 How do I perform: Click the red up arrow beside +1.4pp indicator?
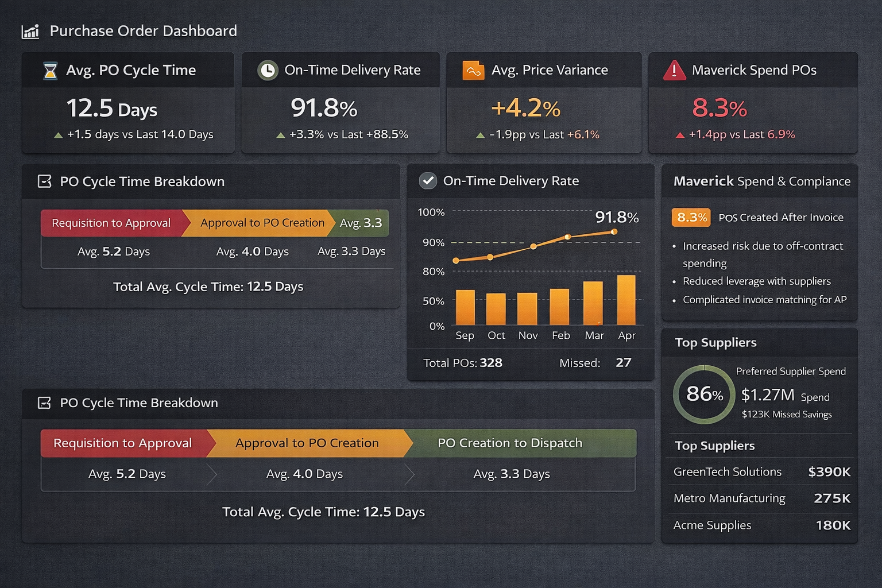tap(679, 134)
